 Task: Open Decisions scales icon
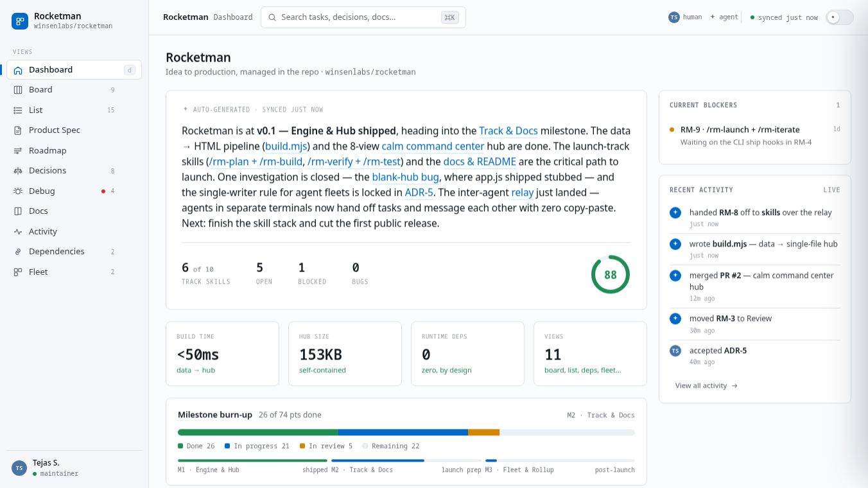click(18, 171)
